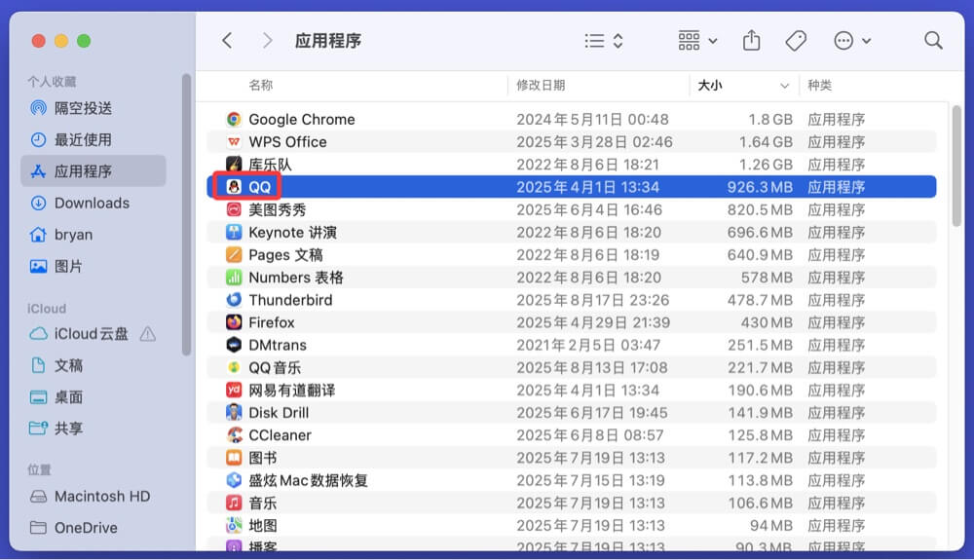Sort by 修改日期 column header

541,85
